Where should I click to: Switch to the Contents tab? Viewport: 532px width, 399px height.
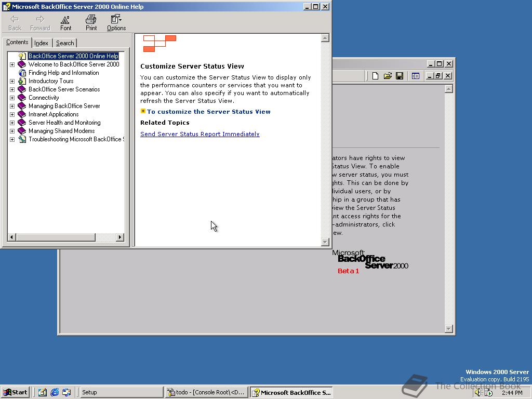tap(17, 43)
